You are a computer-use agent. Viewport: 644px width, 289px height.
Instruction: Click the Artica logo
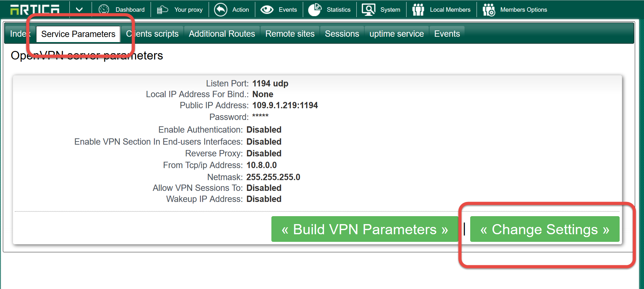click(x=35, y=9)
